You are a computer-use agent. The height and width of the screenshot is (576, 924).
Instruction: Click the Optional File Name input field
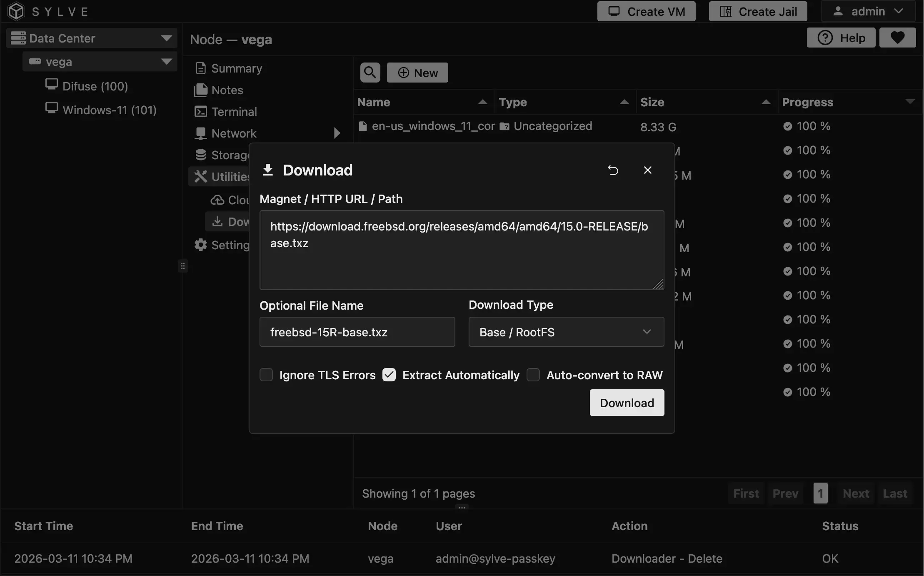(357, 332)
